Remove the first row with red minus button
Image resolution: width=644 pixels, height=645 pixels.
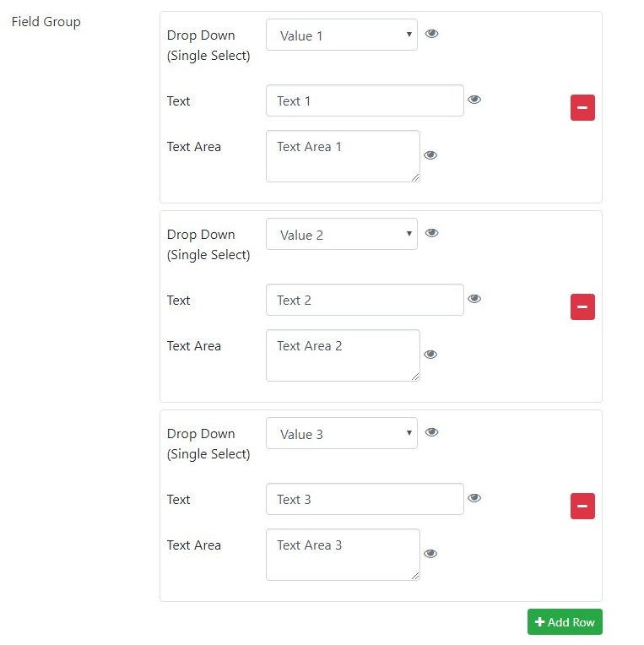(x=582, y=107)
